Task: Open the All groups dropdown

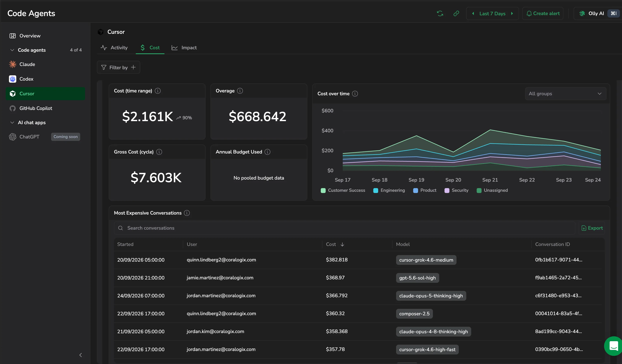Action: click(x=565, y=94)
